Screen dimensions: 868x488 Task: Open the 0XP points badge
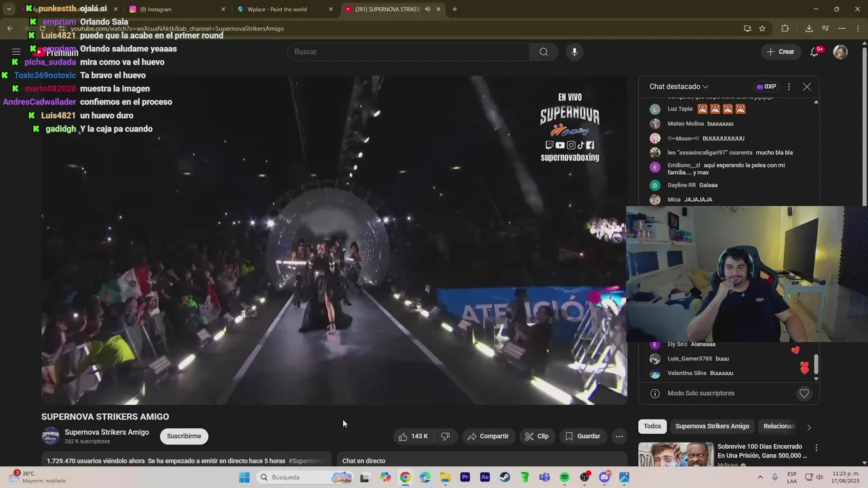pos(766,87)
